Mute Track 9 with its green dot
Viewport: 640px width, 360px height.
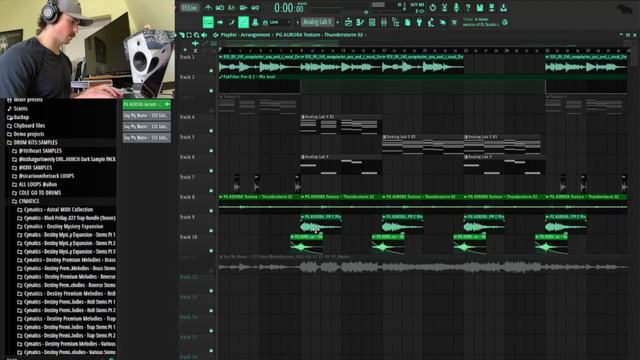[x=211, y=231]
